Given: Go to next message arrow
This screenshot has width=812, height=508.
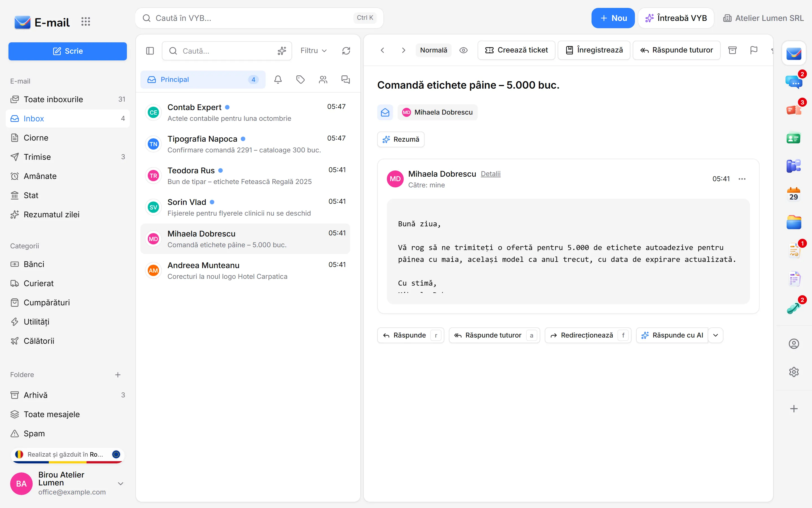Looking at the screenshot, I should coord(403,51).
